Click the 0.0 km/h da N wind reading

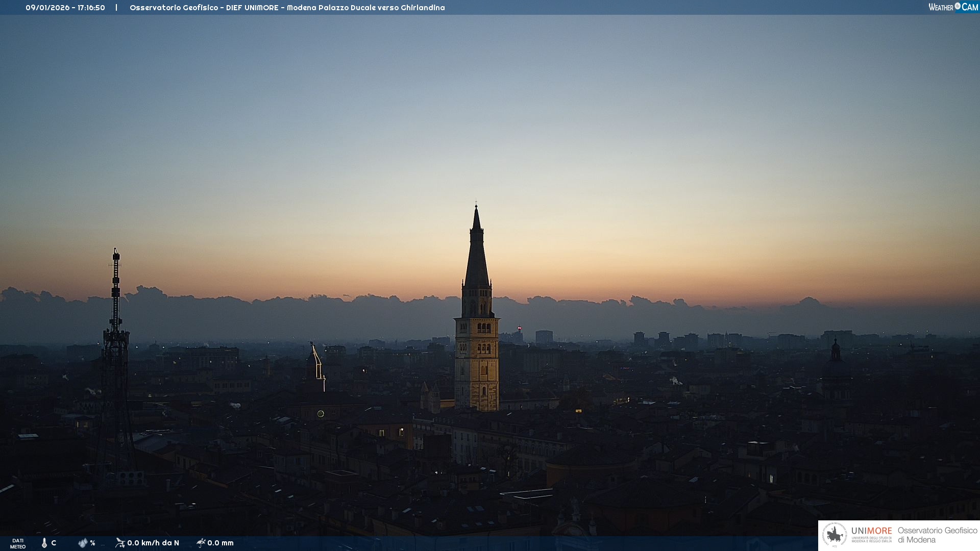click(153, 543)
